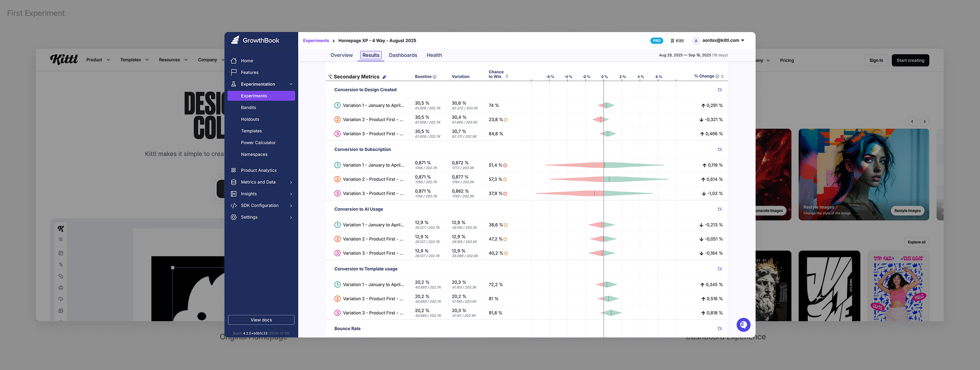The width and height of the screenshot is (980, 370).
Task: Click warning icon beside 23,8 %
Action: pos(506,120)
